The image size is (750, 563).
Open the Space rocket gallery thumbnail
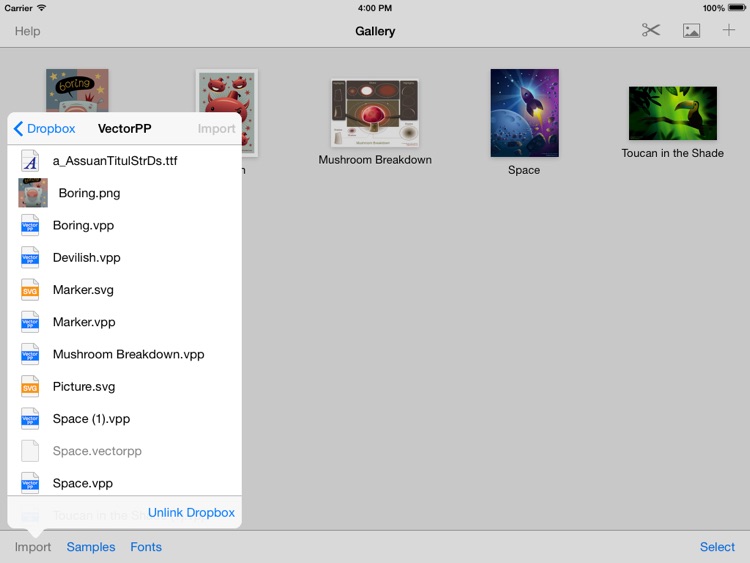(525, 113)
